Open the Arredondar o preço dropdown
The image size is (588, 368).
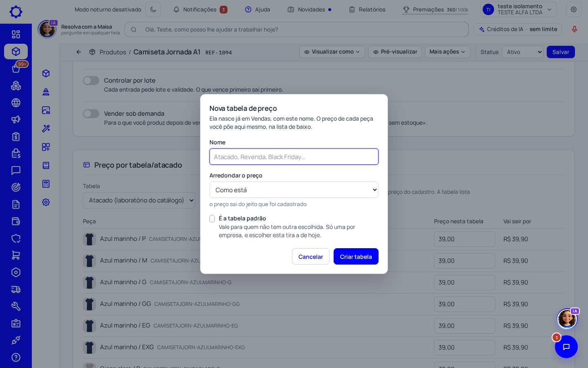click(294, 190)
